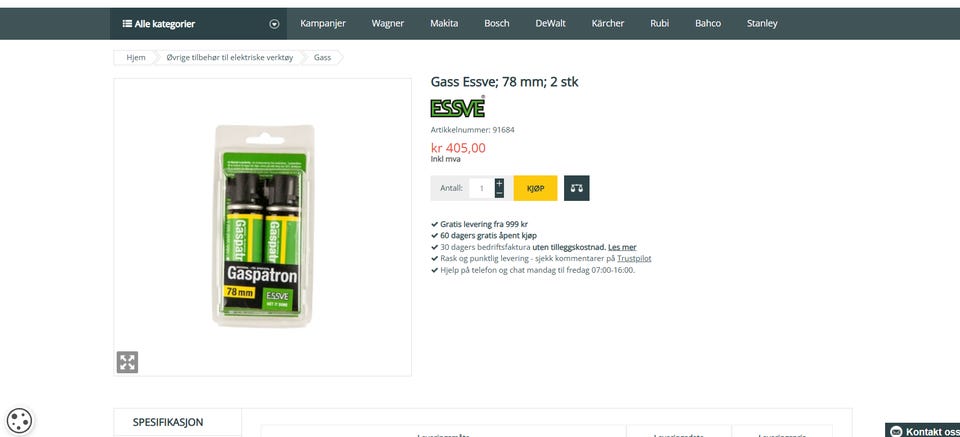Click the yellow KJØP buy button
This screenshot has width=960, height=437.
535,188
